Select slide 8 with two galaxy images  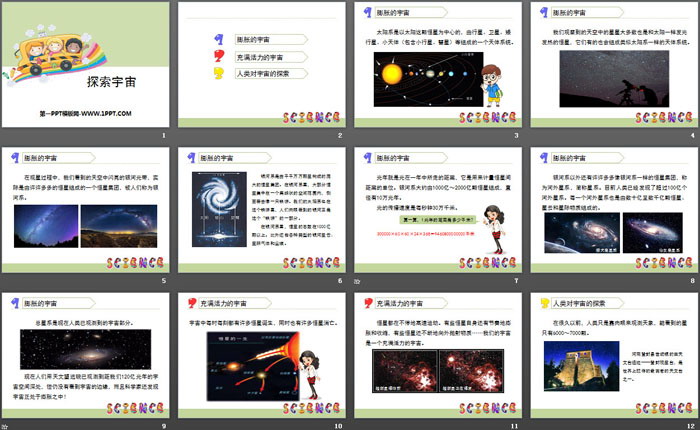click(614, 210)
